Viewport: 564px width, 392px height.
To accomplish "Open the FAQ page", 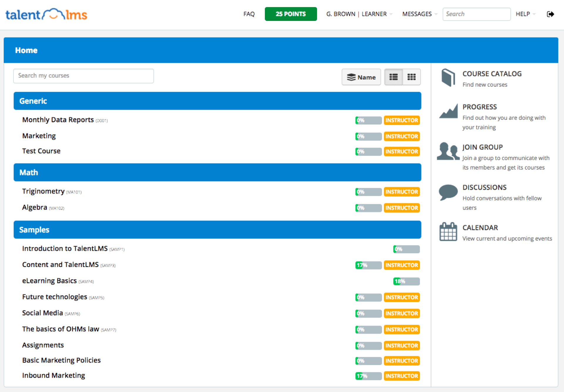I will tap(249, 14).
